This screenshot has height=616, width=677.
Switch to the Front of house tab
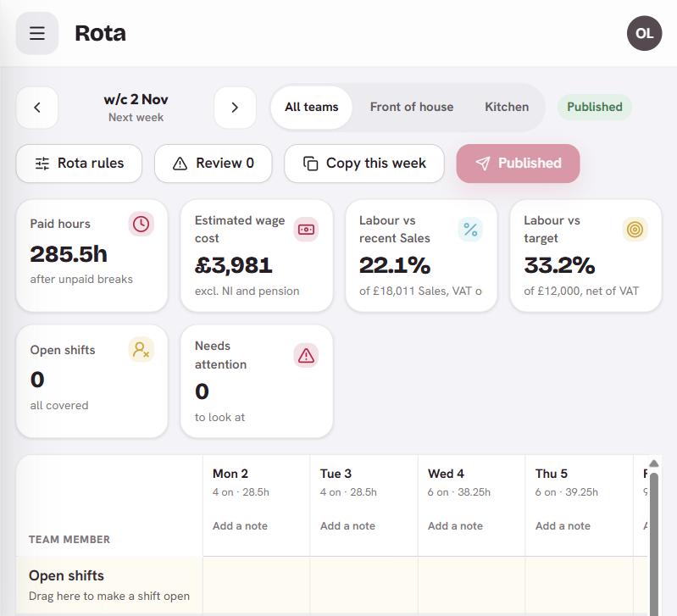click(412, 107)
